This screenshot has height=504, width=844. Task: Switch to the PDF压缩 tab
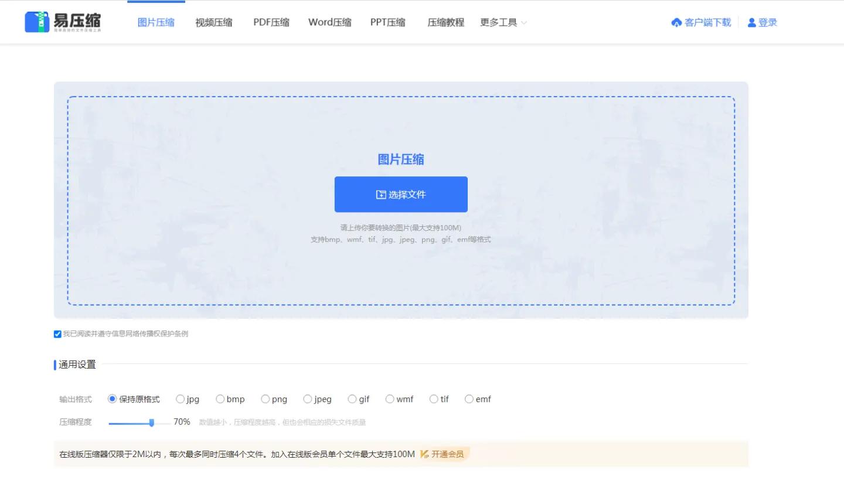click(271, 22)
